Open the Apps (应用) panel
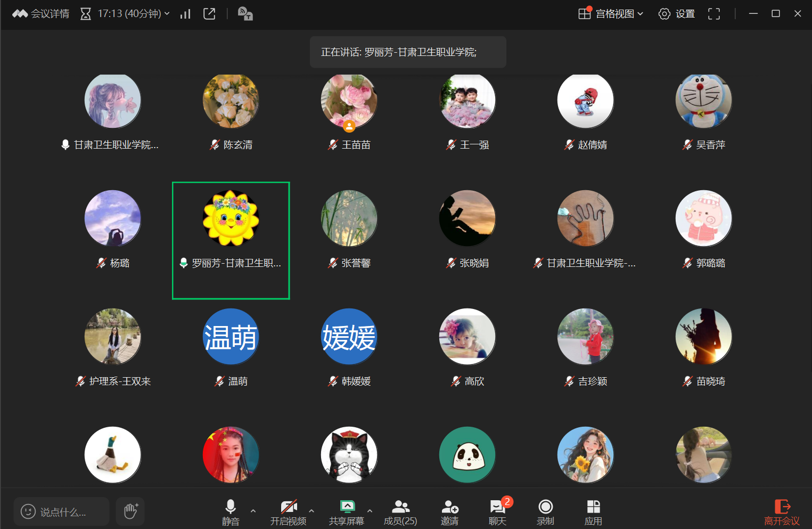The image size is (812, 529). (x=593, y=512)
